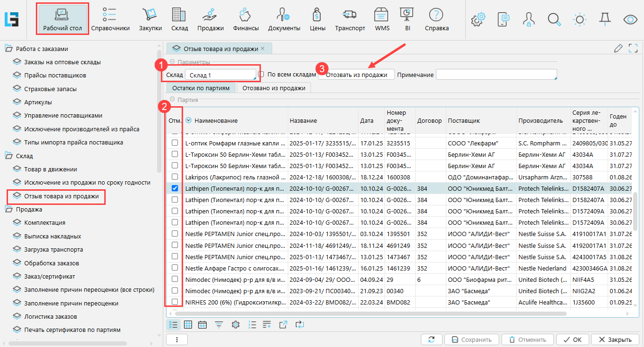Collapse the Работа с заказами tree group
This screenshot has width=644, height=347.
8,49
